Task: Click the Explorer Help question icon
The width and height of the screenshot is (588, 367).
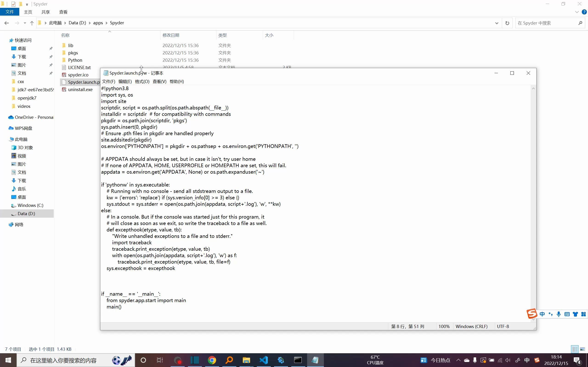Action: 584,12
